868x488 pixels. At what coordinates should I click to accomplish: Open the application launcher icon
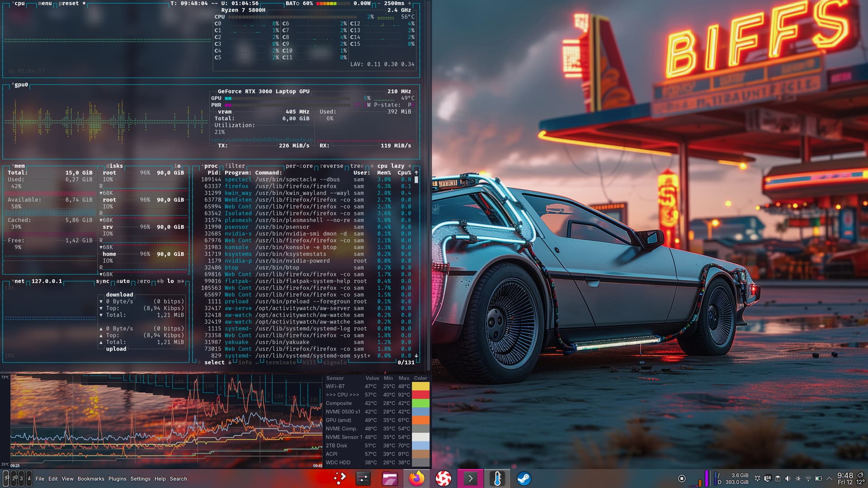[x=340, y=478]
